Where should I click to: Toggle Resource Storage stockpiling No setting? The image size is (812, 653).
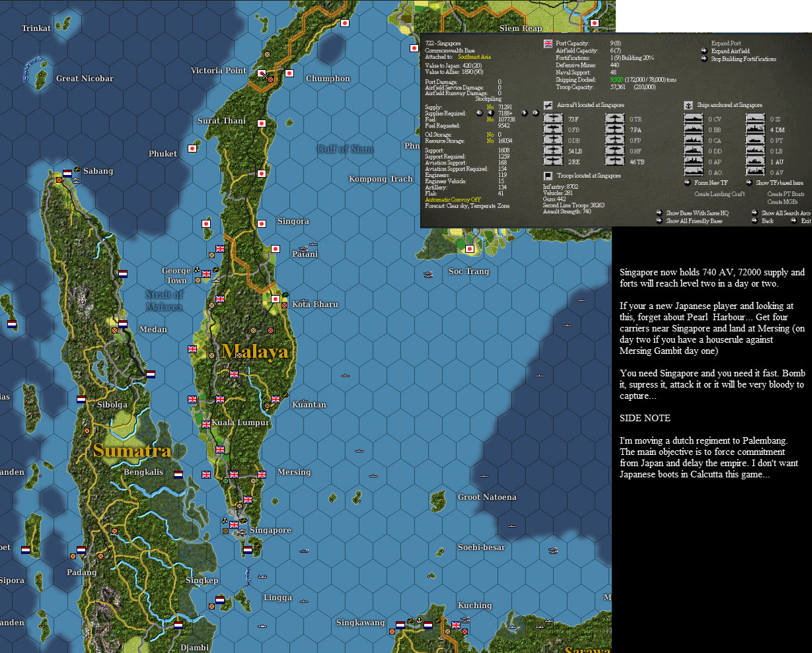(490, 141)
